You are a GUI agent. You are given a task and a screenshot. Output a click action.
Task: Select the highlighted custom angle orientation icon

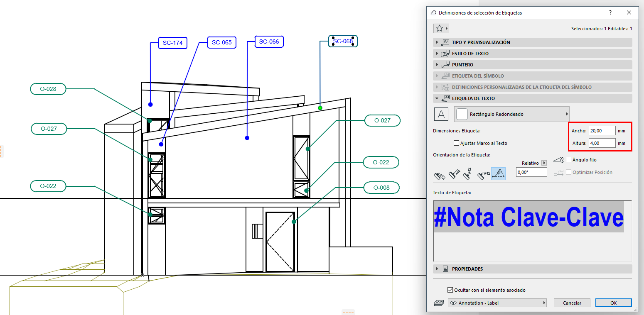click(498, 174)
